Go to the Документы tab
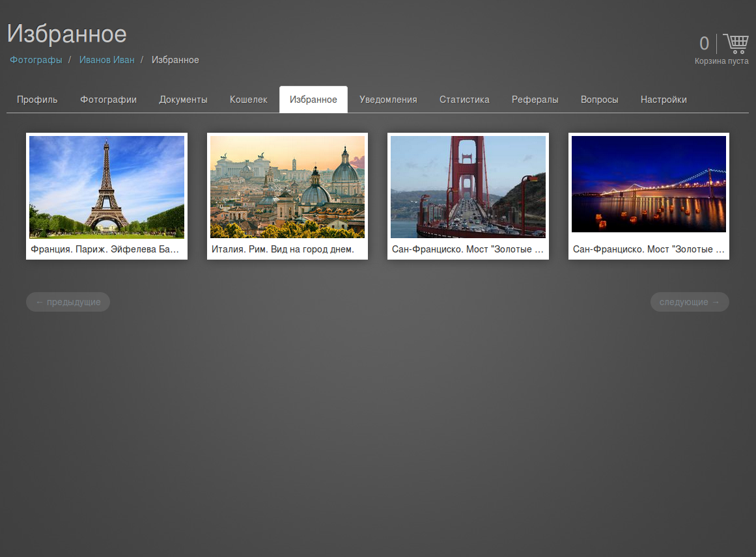756x557 pixels. point(183,100)
